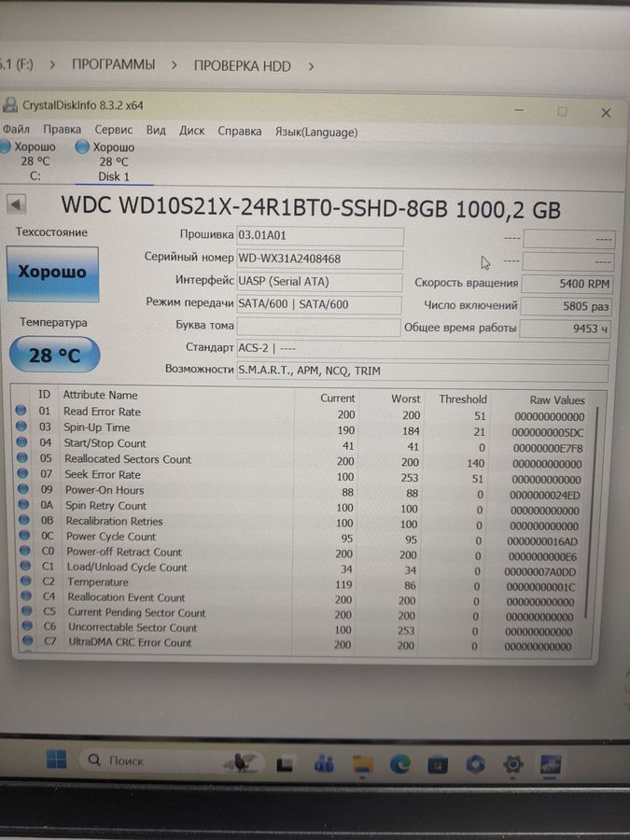Image resolution: width=630 pixels, height=840 pixels.
Task: Expand the chevron after ПРОГРАММЫ breadcrumb
Action: (x=175, y=65)
